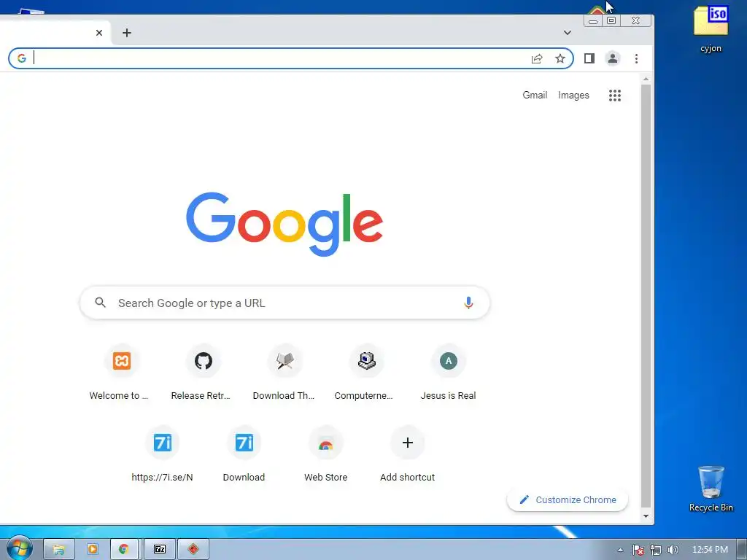Launch Windows Media Player from taskbar
Viewport: 747px width, 560px height.
pyautogui.click(x=93, y=550)
